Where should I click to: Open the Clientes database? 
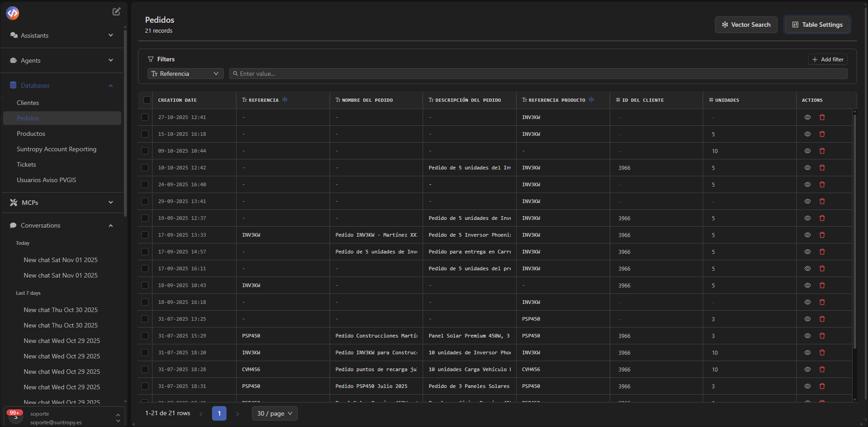62,103
